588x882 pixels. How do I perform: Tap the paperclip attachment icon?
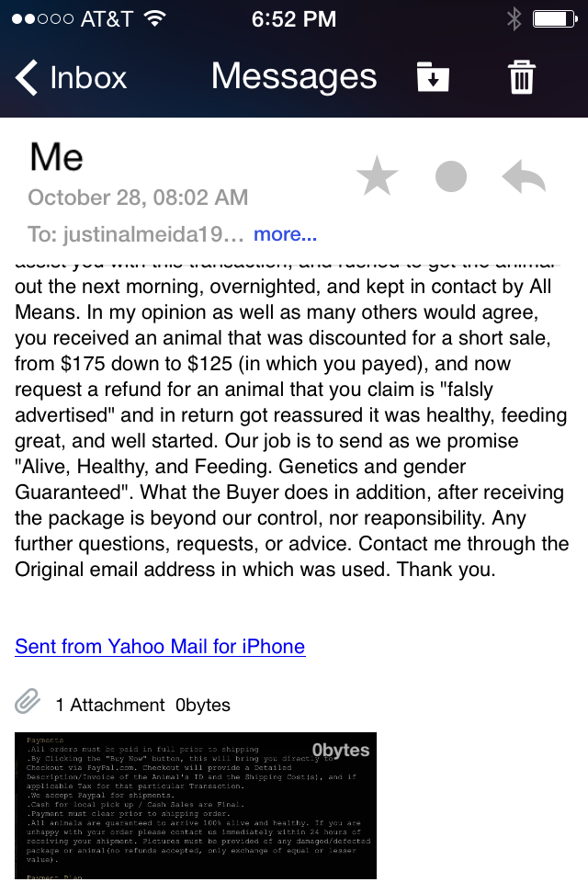coord(27,701)
